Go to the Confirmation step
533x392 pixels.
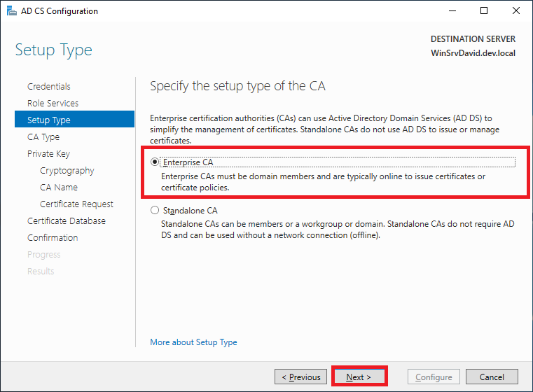53,237
